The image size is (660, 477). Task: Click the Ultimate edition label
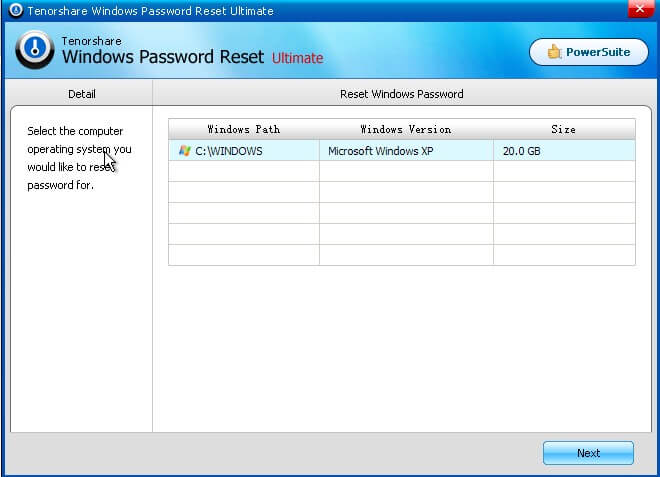click(x=297, y=58)
